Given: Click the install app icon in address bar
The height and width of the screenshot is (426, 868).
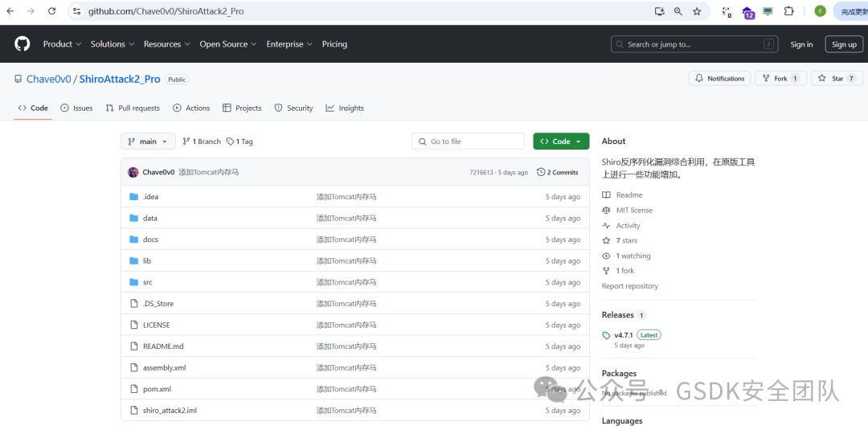Looking at the screenshot, I should coord(659,11).
